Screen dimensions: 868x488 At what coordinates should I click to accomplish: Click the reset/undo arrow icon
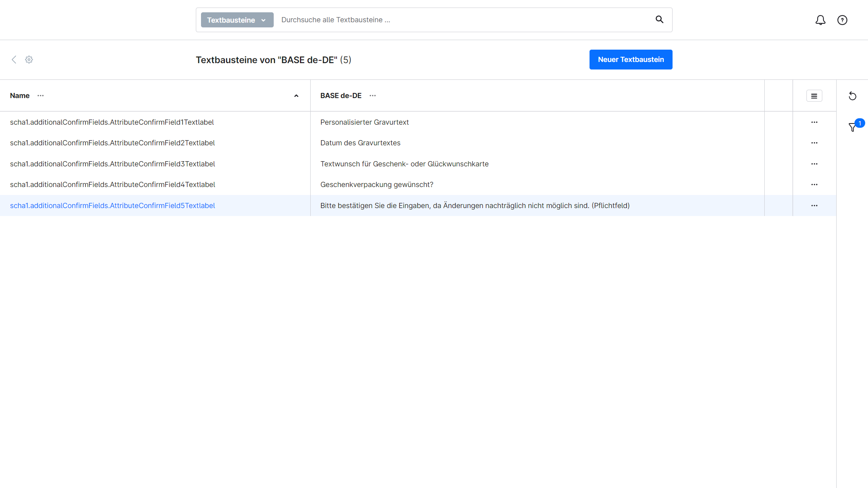coord(853,96)
